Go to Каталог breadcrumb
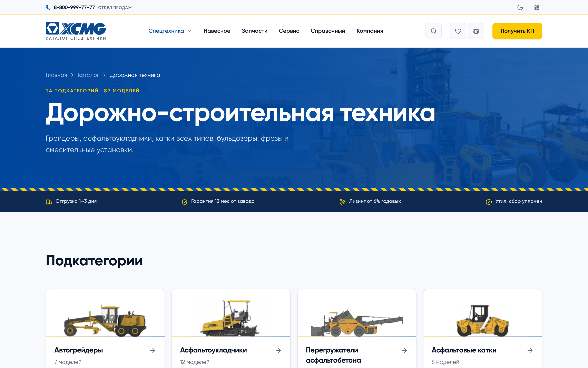Viewport: 588px width, 368px height. click(88, 75)
